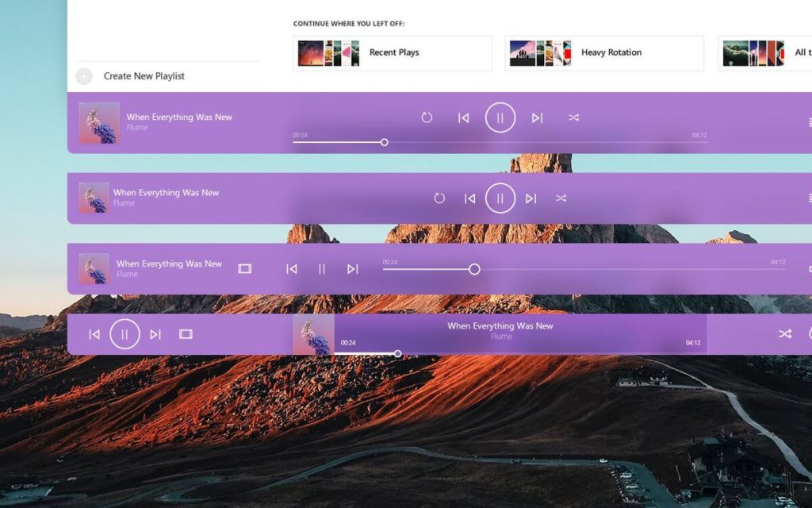The width and height of the screenshot is (812, 508).
Task: Skip to the previous track in the bottom player
Action: (94, 334)
